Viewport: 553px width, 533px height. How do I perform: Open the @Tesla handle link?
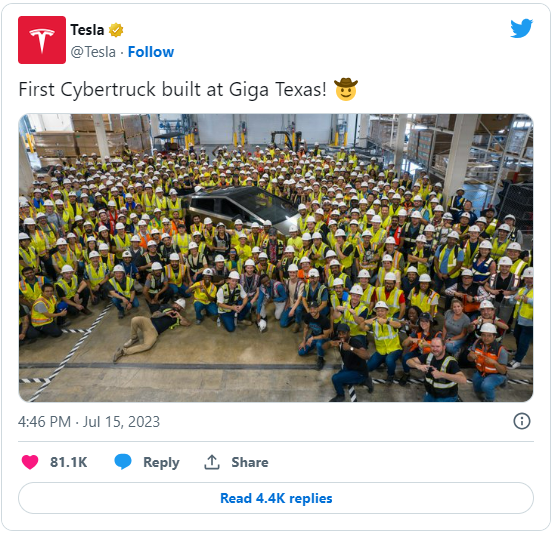pyautogui.click(x=93, y=52)
